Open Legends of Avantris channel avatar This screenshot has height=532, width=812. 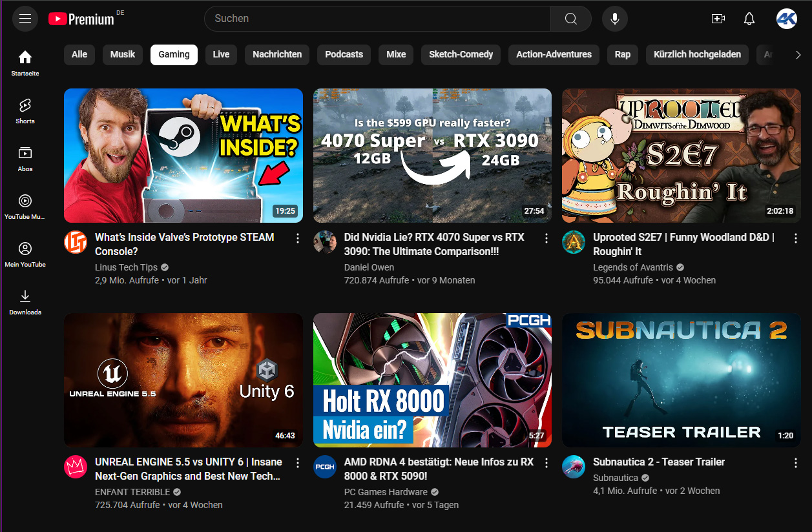(574, 242)
